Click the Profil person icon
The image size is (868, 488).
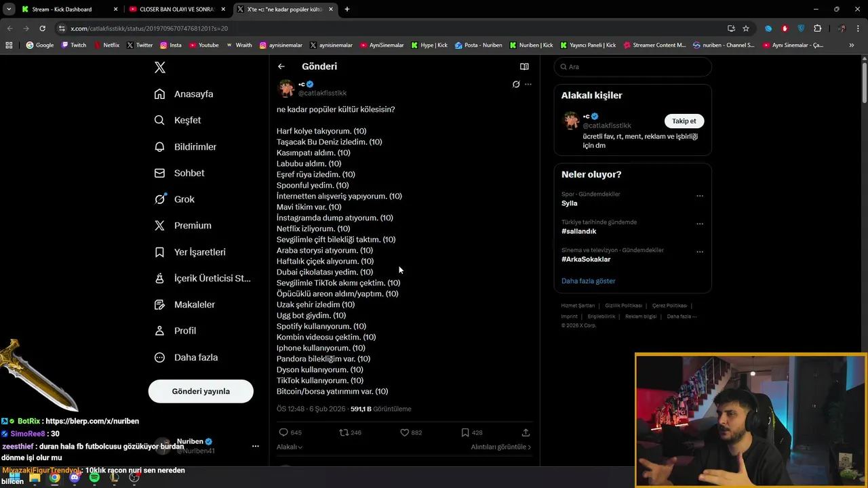[159, 331]
